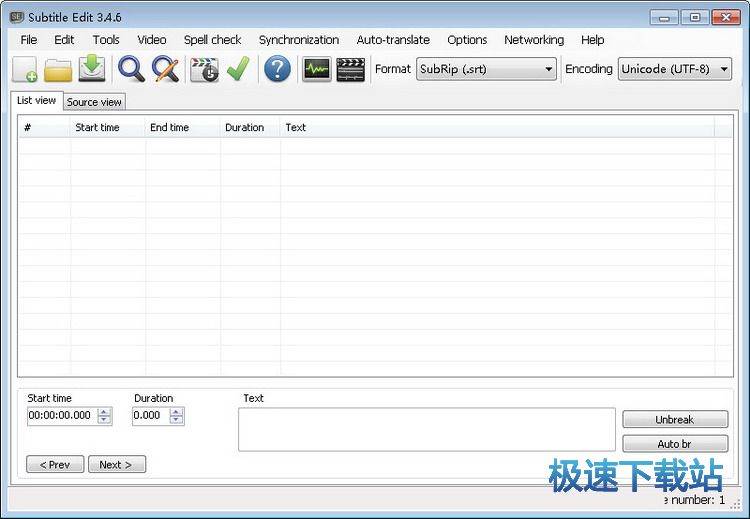Image resolution: width=750 pixels, height=519 pixels.
Task: Open Help using blue question icon
Action: coord(277,69)
